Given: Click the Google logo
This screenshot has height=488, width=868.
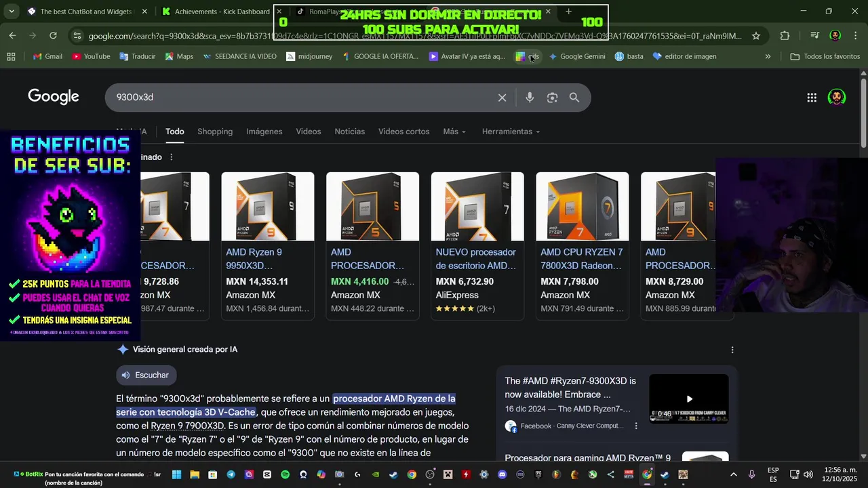Looking at the screenshot, I should click(54, 97).
